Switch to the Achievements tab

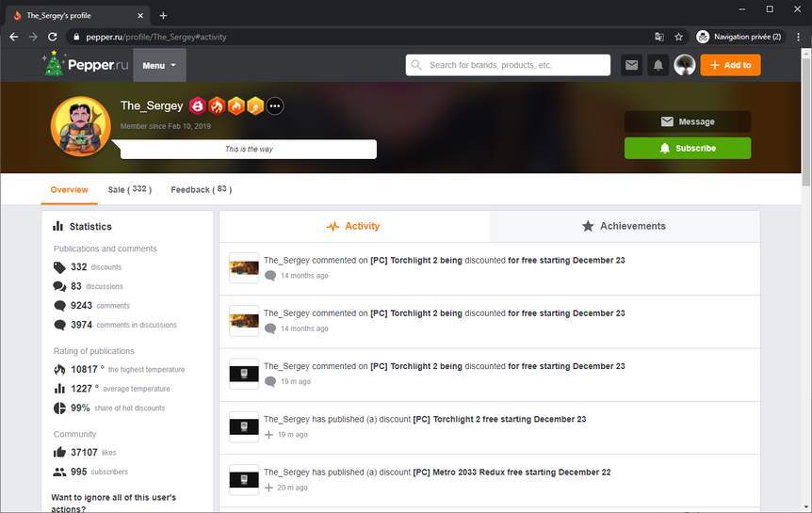(625, 226)
